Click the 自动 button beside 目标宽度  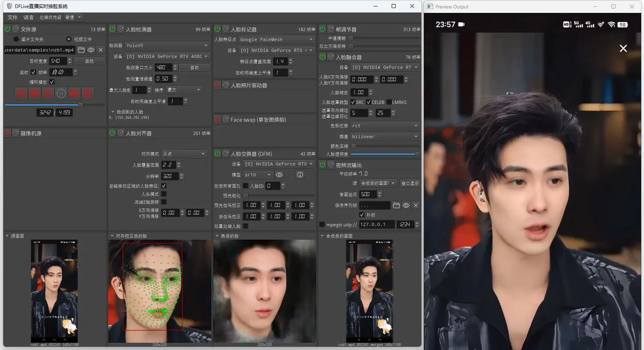click(89, 61)
